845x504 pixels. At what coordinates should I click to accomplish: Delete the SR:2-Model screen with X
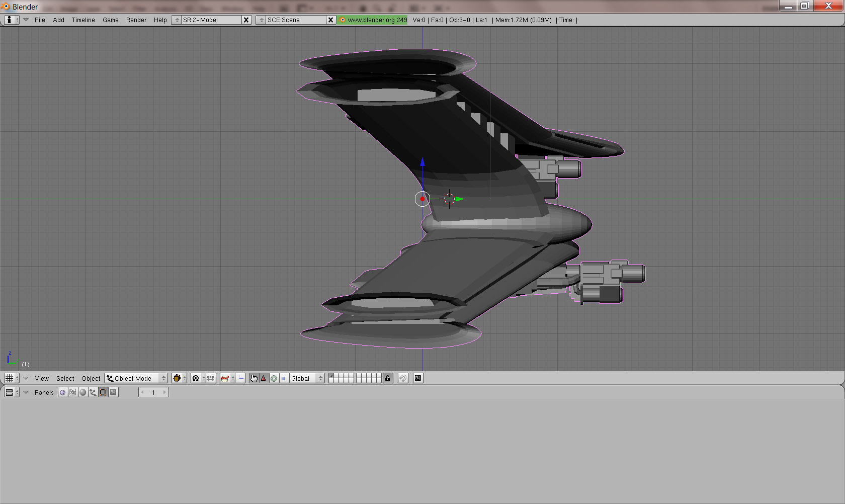pos(246,20)
